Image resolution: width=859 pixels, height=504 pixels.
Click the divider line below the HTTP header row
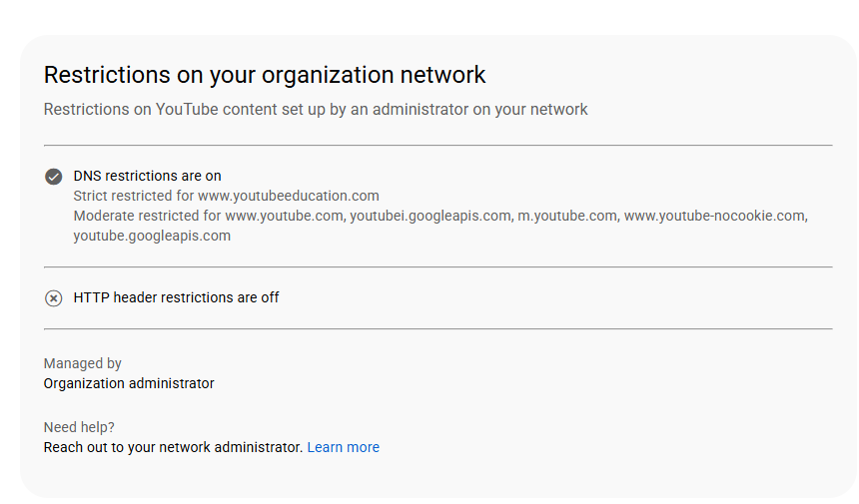[438, 329]
